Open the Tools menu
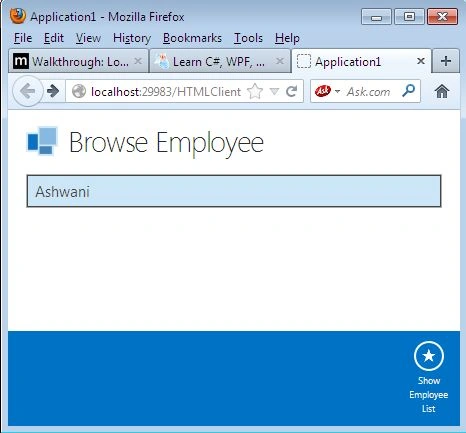Screen dimensions: 466x433 point(248,38)
